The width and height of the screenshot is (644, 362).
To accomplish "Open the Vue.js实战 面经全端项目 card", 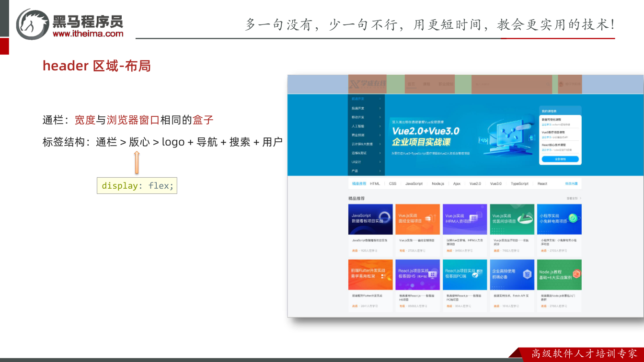I will tap(417, 230).
